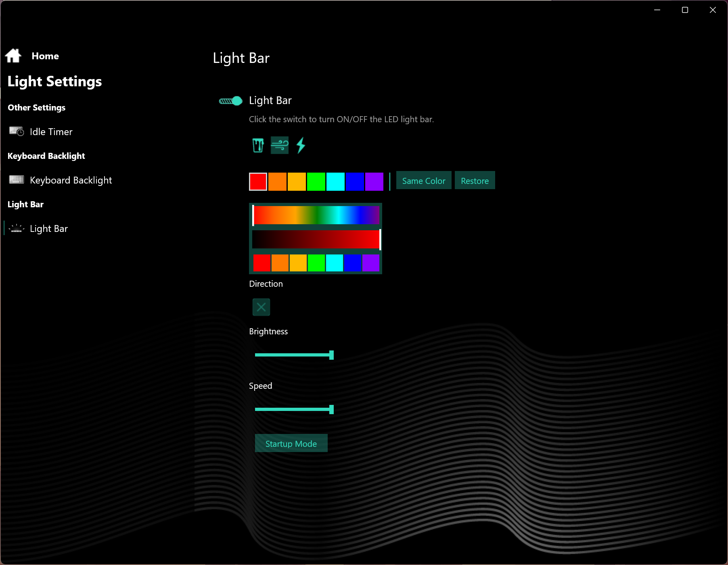Pick red preset in color picker panel

click(x=262, y=263)
